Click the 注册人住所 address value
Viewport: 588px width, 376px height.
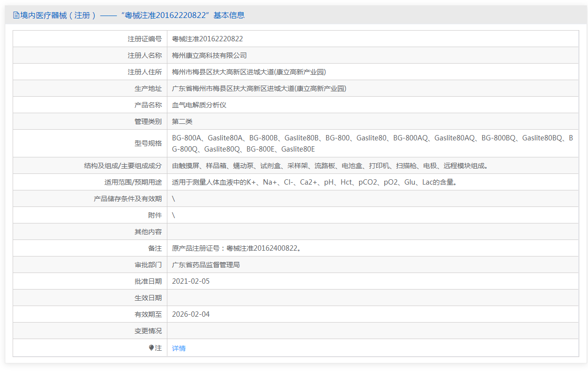pos(249,72)
